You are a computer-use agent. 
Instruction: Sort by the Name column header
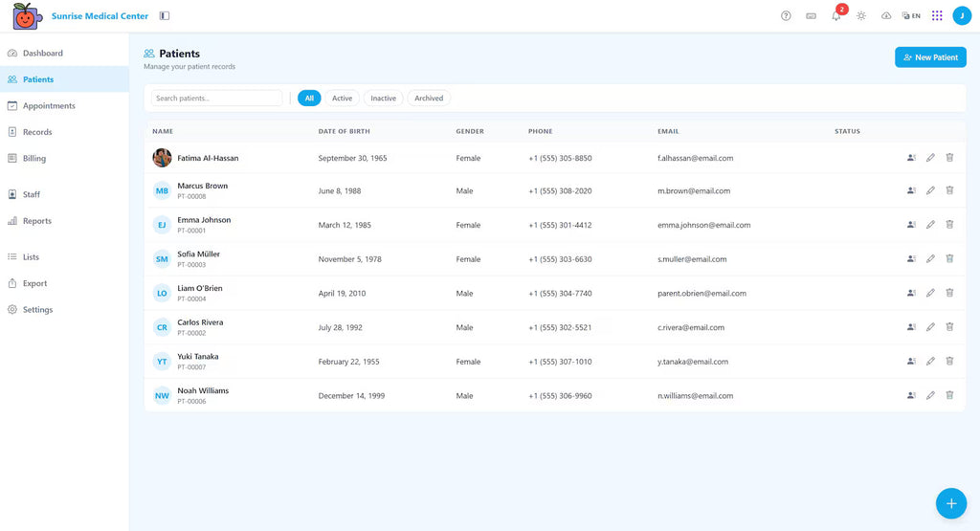(163, 131)
